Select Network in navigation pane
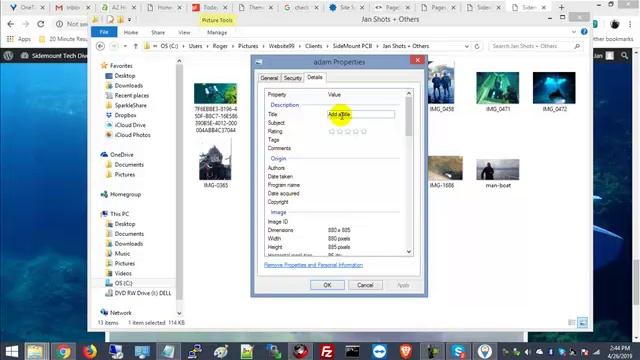Viewport: 640px width, 360px height. coord(121,313)
